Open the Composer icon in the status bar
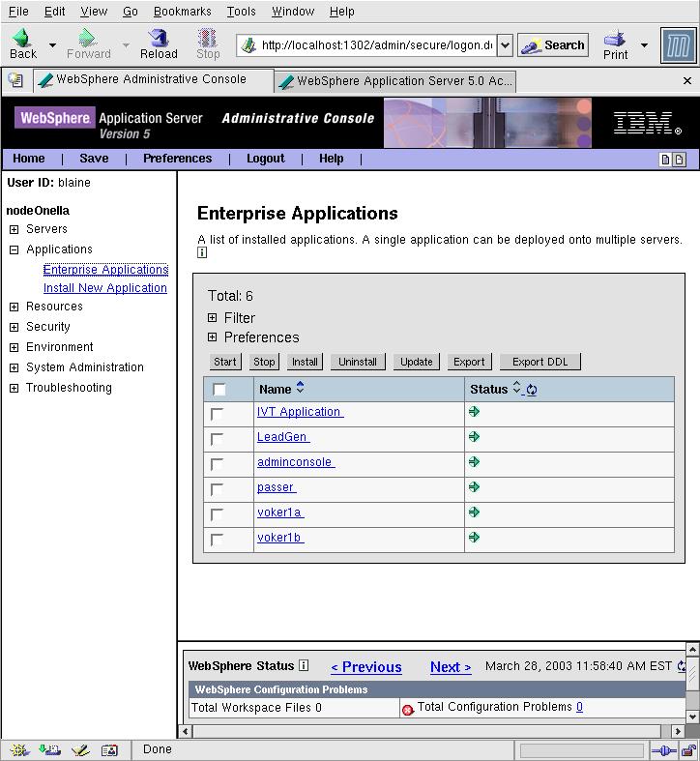 (80, 750)
